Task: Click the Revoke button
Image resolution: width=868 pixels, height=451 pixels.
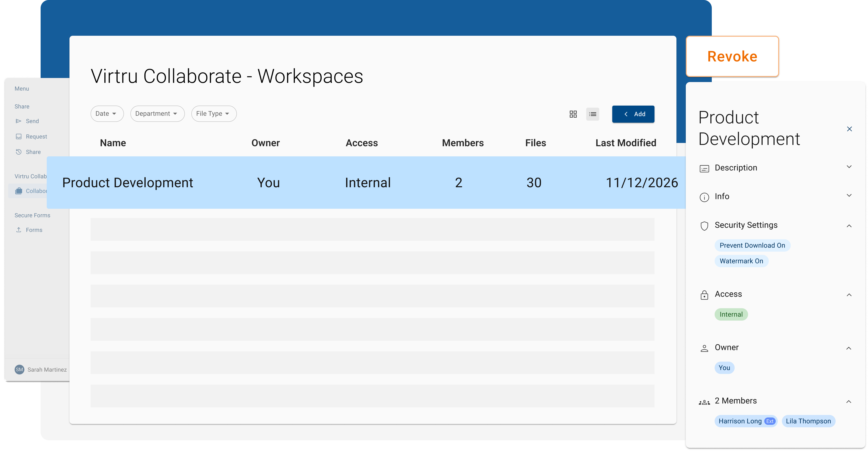Action: tap(732, 56)
